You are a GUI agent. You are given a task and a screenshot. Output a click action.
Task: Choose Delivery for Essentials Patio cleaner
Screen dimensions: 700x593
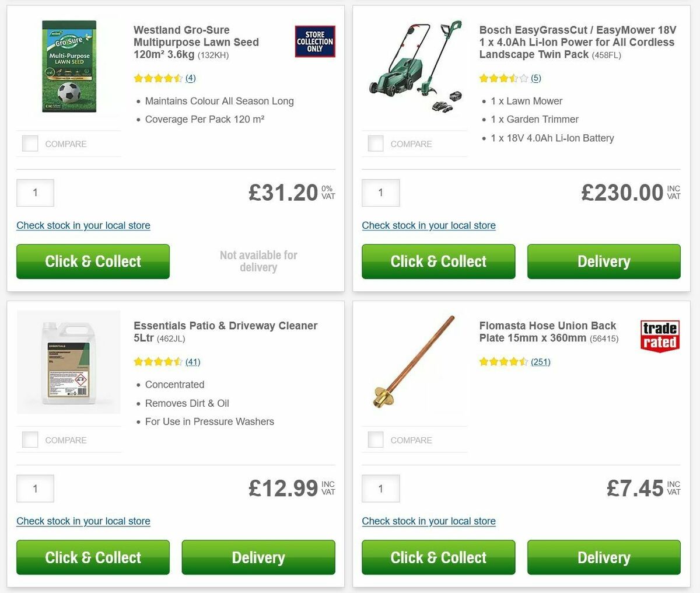tap(258, 557)
